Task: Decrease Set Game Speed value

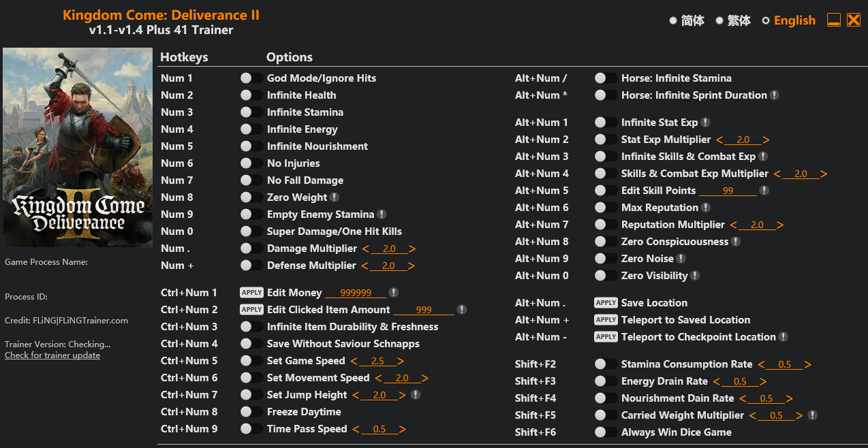Action: [x=353, y=362]
